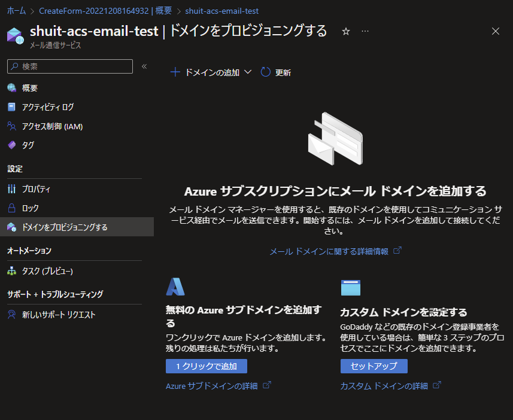Open the more options ellipsis in header
Viewport: 513px width, 420px height.
(365, 31)
